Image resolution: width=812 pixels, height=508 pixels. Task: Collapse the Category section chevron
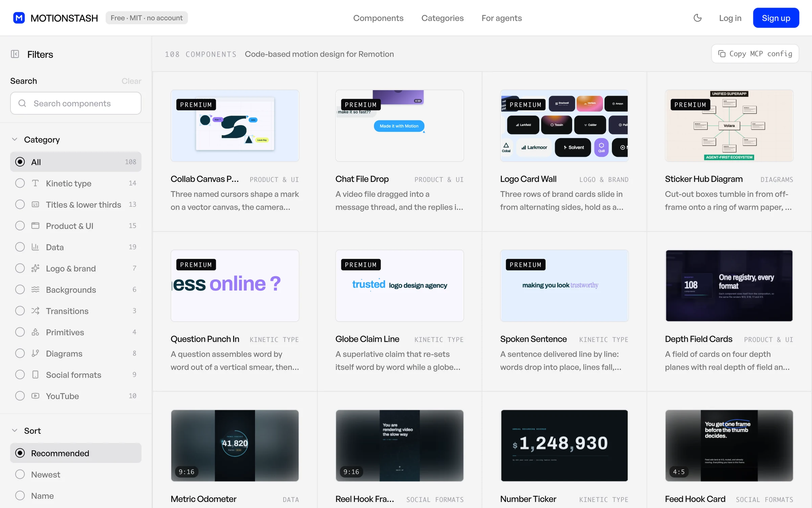coord(15,140)
